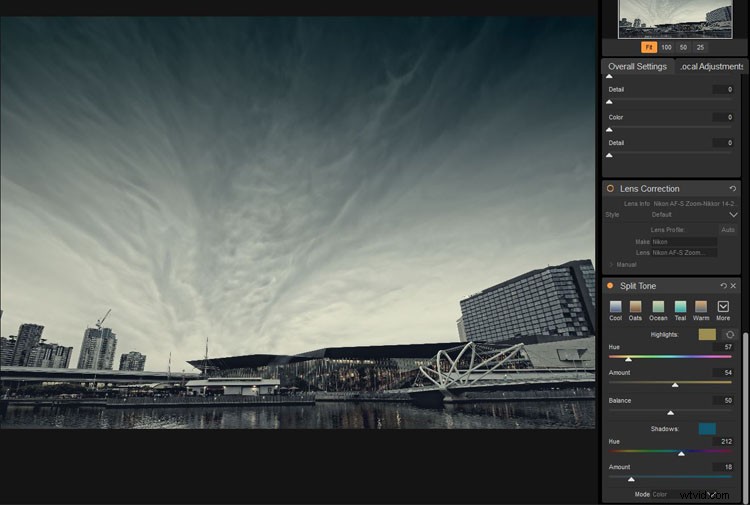This screenshot has width=750, height=505.
Task: Click the Make field showing Nikon
Action: [684, 242]
